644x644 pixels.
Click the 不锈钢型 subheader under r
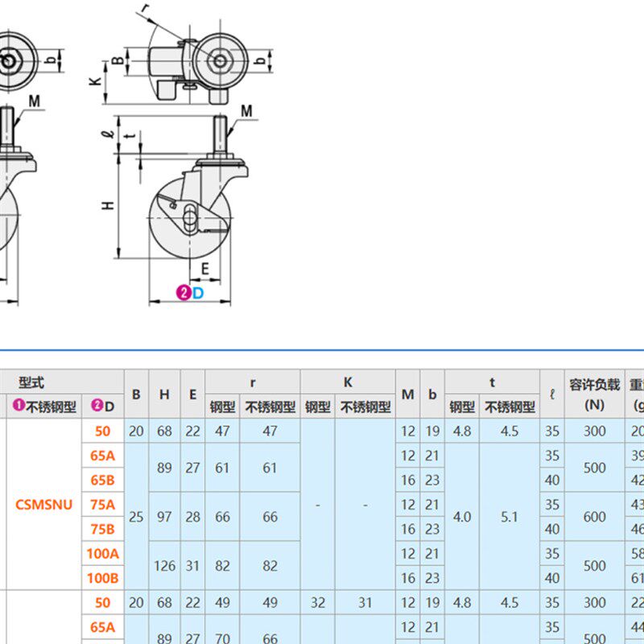coord(270,407)
